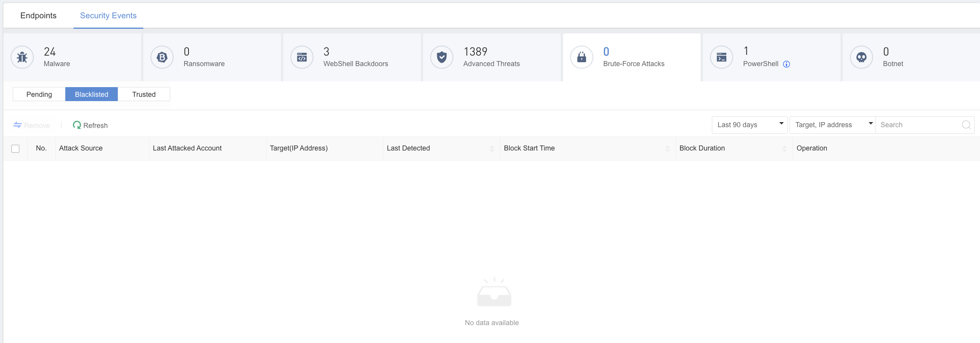Open the WebShell Backdoors code icon
The width and height of the screenshot is (980, 343).
click(x=302, y=58)
